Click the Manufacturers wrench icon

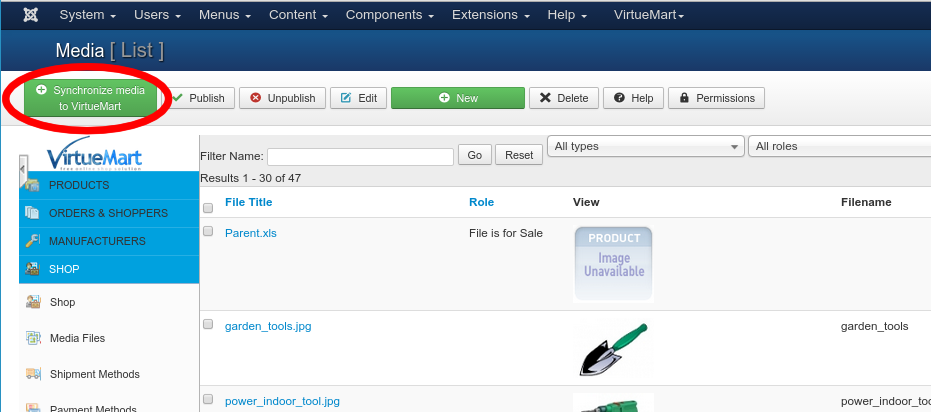click(x=32, y=241)
